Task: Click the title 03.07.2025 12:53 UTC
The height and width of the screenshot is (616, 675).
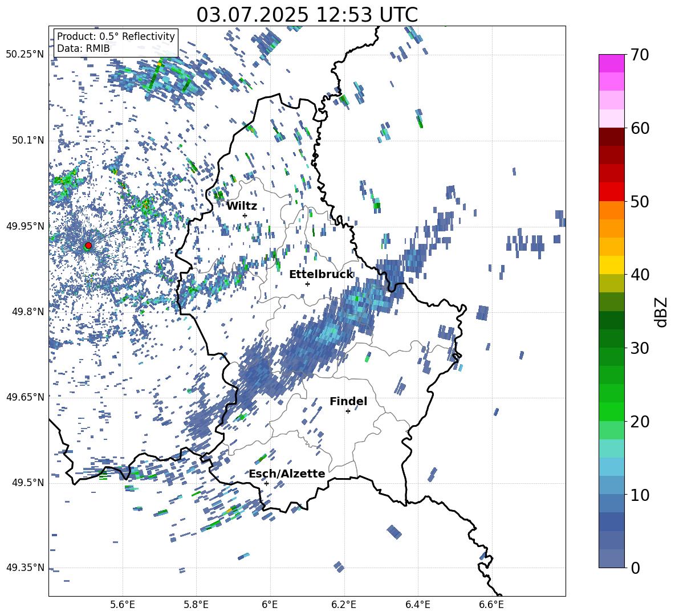Action: [307, 15]
